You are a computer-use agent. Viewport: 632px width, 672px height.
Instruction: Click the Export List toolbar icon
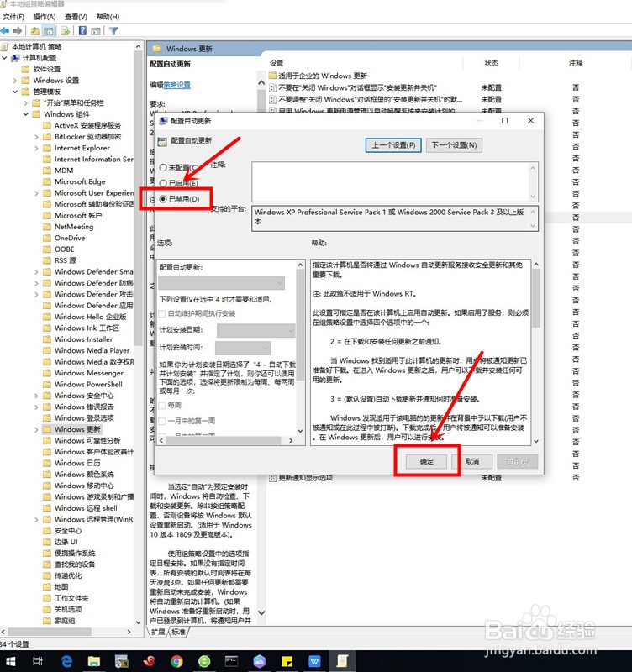(66, 31)
